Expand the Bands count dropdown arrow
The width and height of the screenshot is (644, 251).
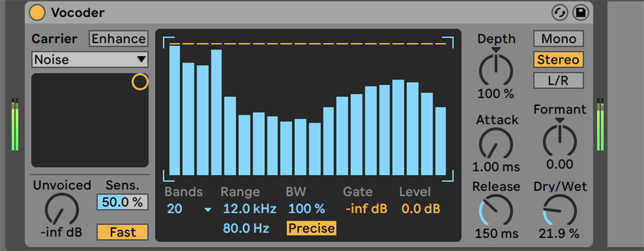[x=208, y=210]
